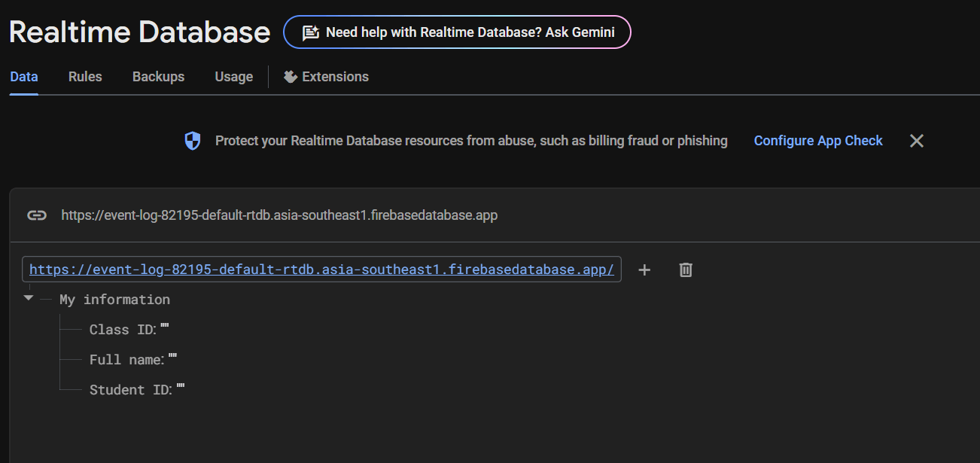980x463 pixels.
Task: Click the Ask Gemini help button
Action: [x=457, y=32]
